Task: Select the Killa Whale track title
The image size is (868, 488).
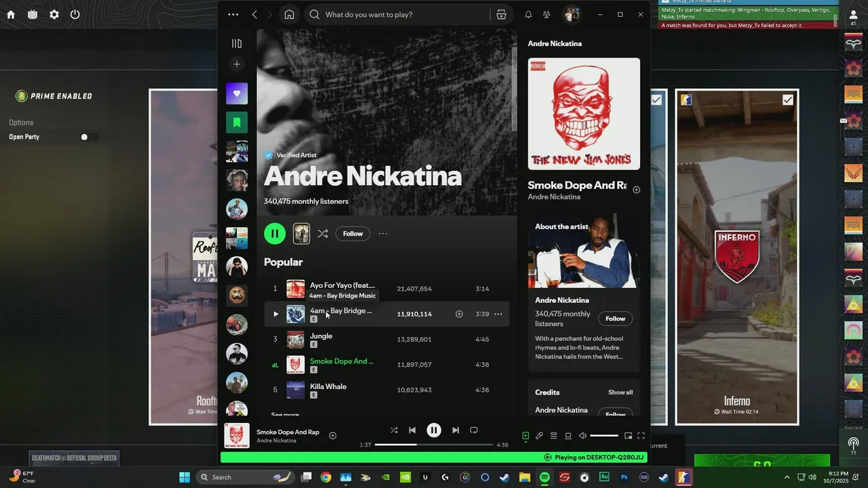Action: pyautogui.click(x=328, y=387)
